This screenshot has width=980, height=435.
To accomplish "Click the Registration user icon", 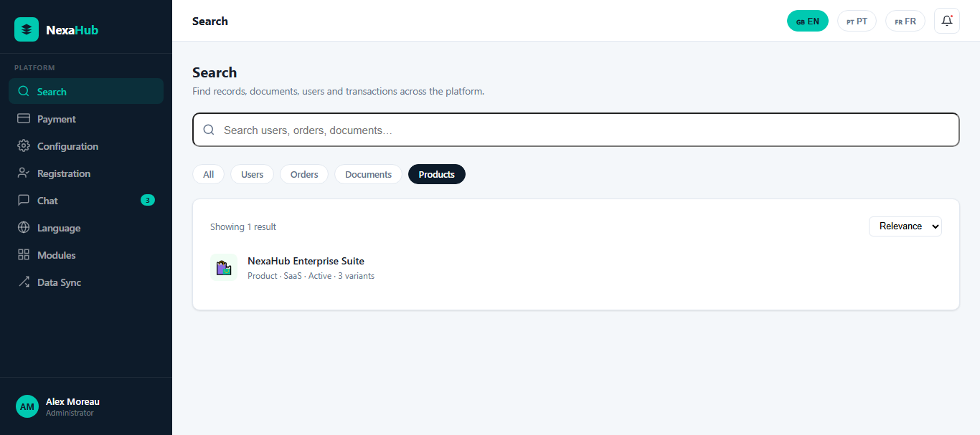I will (24, 173).
